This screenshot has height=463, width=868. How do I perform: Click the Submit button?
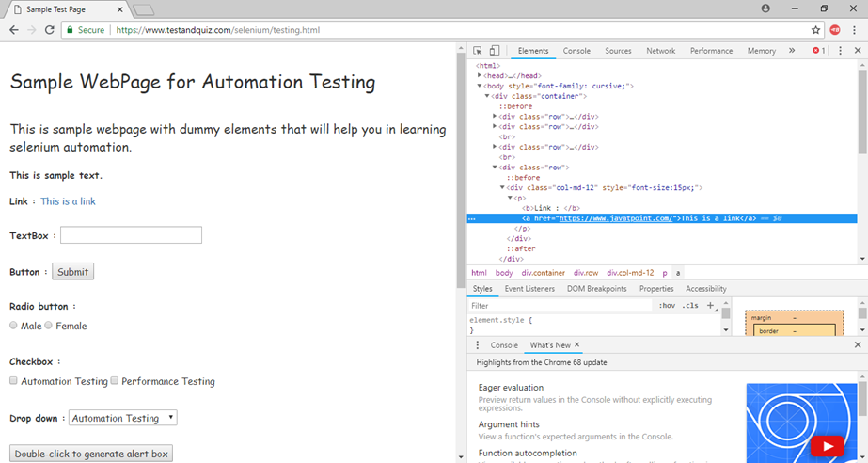coord(73,271)
